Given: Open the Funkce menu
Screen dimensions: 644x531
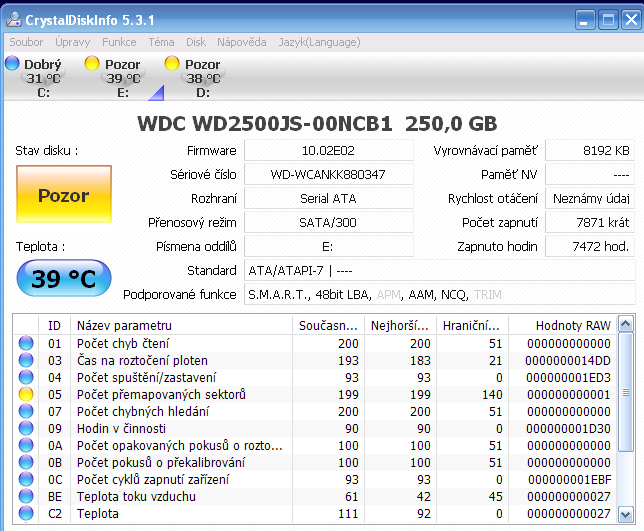Looking at the screenshot, I should (x=119, y=42).
